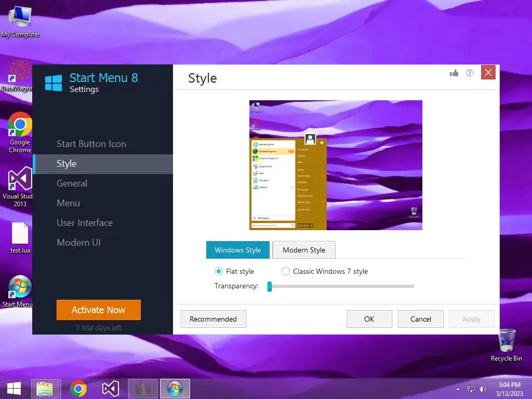Launch Chrome from the taskbar

pyautogui.click(x=78, y=389)
